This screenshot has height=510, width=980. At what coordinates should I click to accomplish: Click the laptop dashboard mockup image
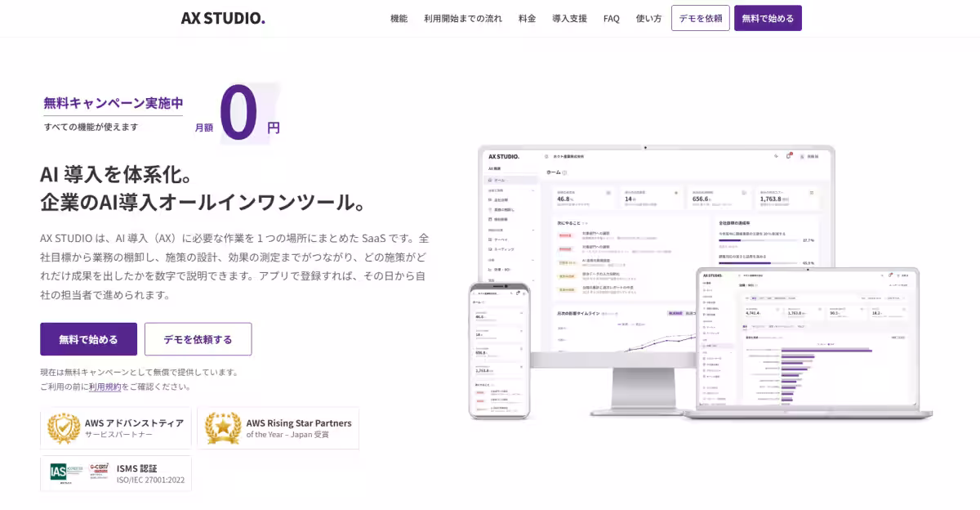pos(808,343)
